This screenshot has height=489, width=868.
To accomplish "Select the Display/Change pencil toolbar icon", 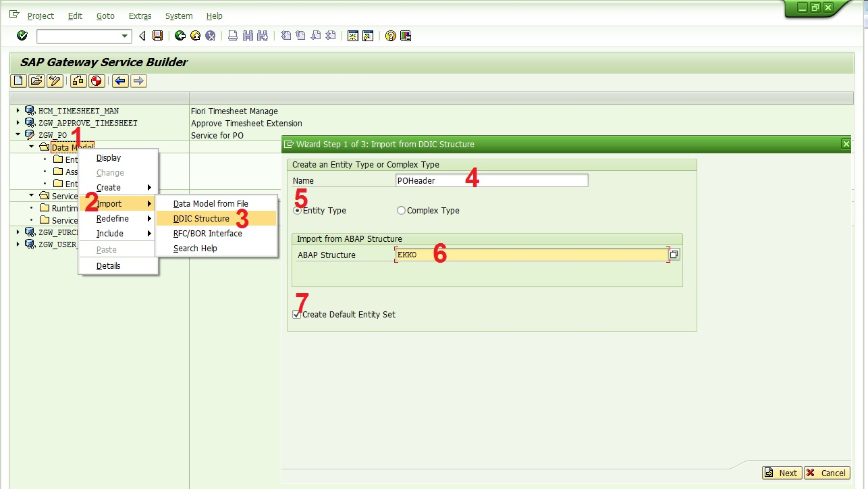I will click(x=55, y=80).
